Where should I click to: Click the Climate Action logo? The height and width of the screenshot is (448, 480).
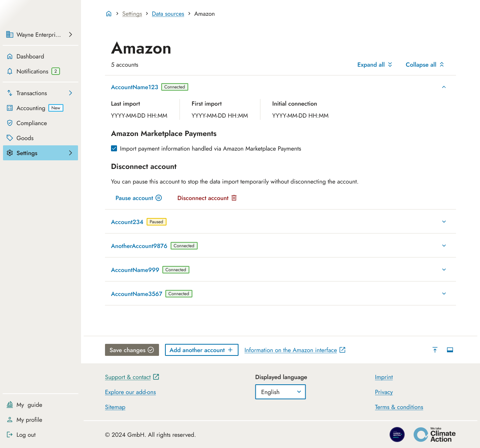(x=435, y=435)
